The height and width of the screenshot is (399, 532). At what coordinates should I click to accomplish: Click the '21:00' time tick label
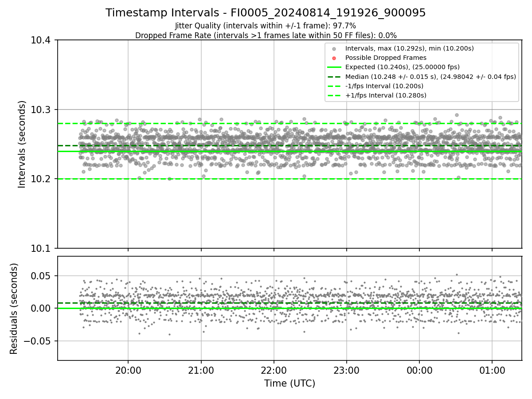point(201,370)
